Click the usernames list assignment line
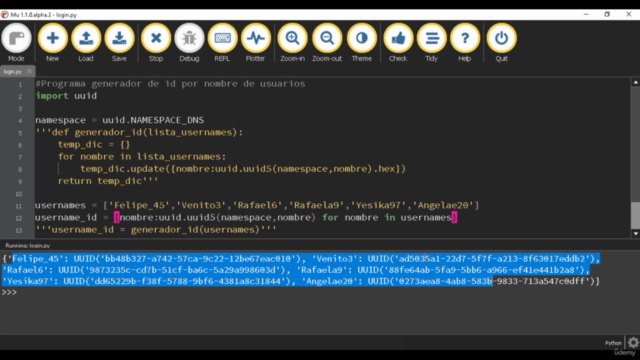The width and height of the screenshot is (640, 360). tap(257, 205)
